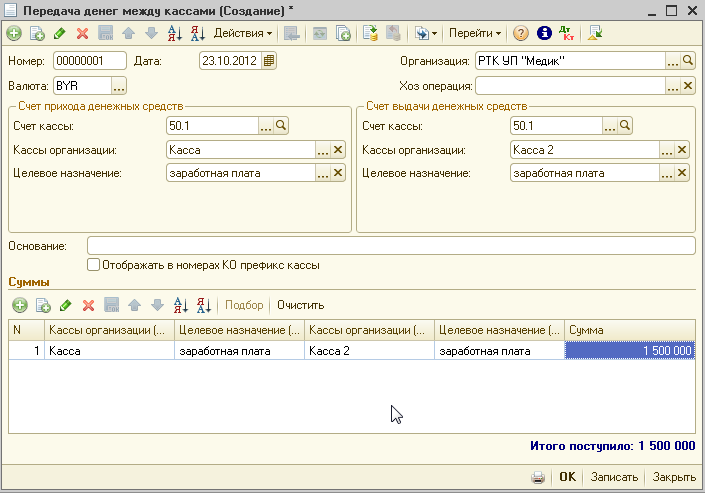Screen dimensions: 705x493
Task: Click the Закрыть button
Action: tap(675, 477)
